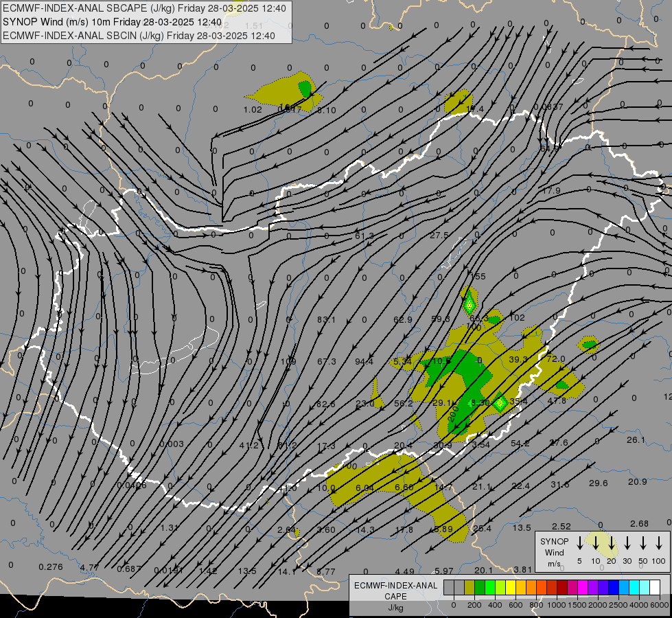This screenshot has width=672, height=618.
Task: Click the map value 47.8
Action: (x=557, y=400)
